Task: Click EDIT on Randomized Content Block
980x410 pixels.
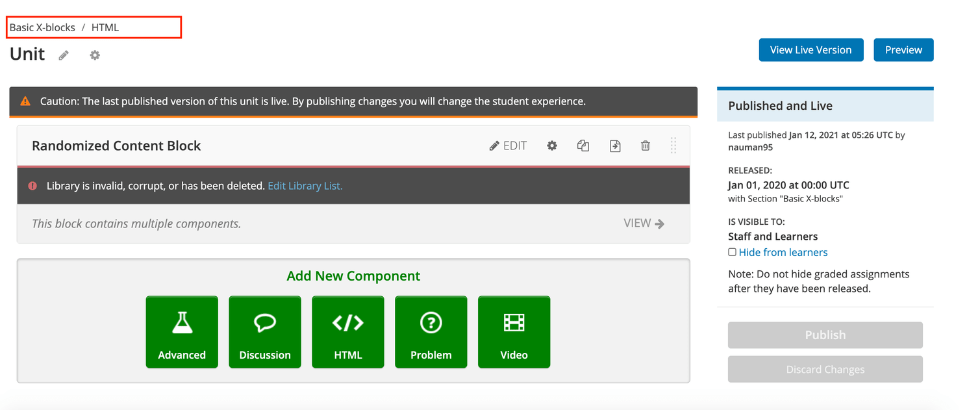Action: [508, 146]
